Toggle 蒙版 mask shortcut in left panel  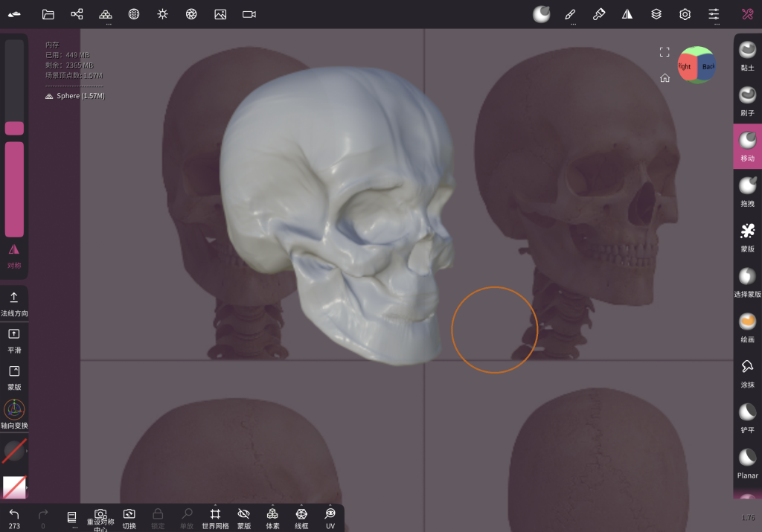pyautogui.click(x=14, y=379)
